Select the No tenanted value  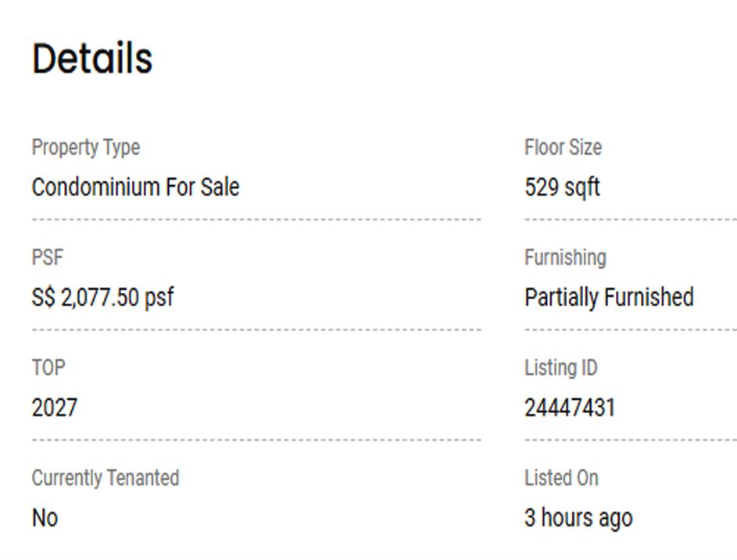pos(45,518)
